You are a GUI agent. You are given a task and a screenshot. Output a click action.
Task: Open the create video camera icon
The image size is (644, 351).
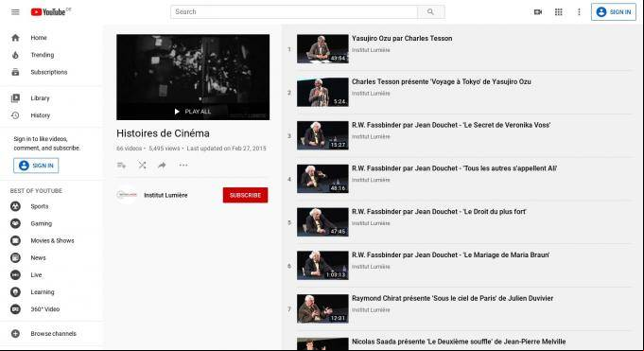[x=538, y=12]
